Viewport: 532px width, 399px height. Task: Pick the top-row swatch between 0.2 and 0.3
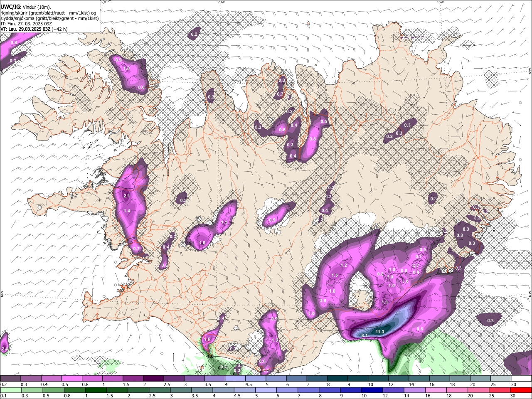tap(10, 379)
